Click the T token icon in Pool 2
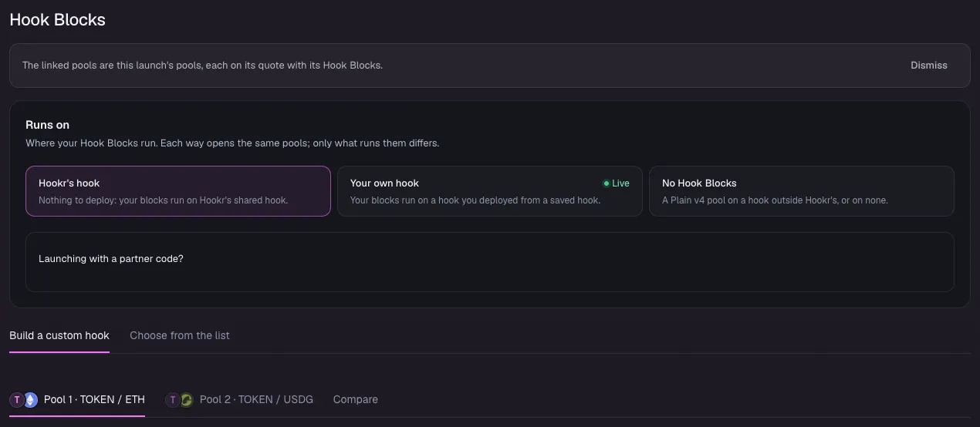 point(173,400)
